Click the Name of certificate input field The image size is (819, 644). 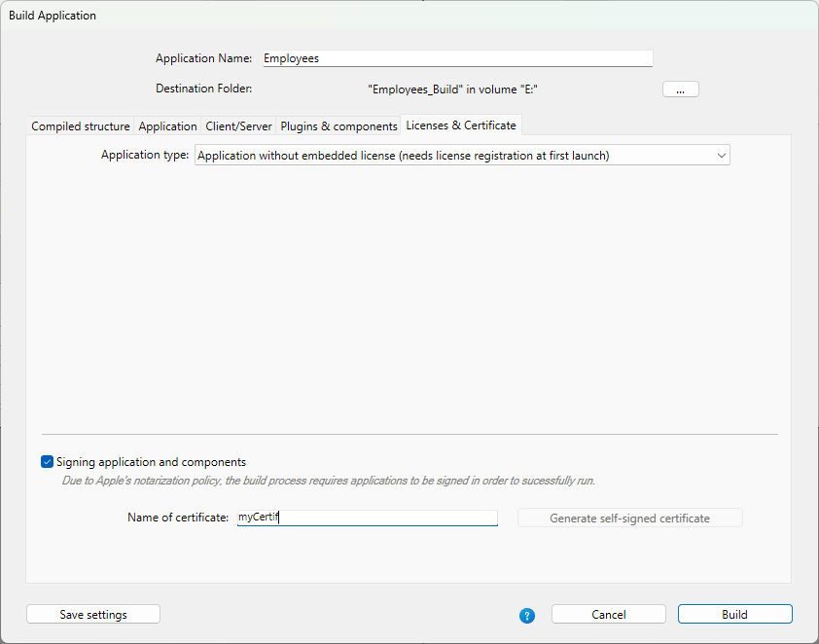pos(368,518)
